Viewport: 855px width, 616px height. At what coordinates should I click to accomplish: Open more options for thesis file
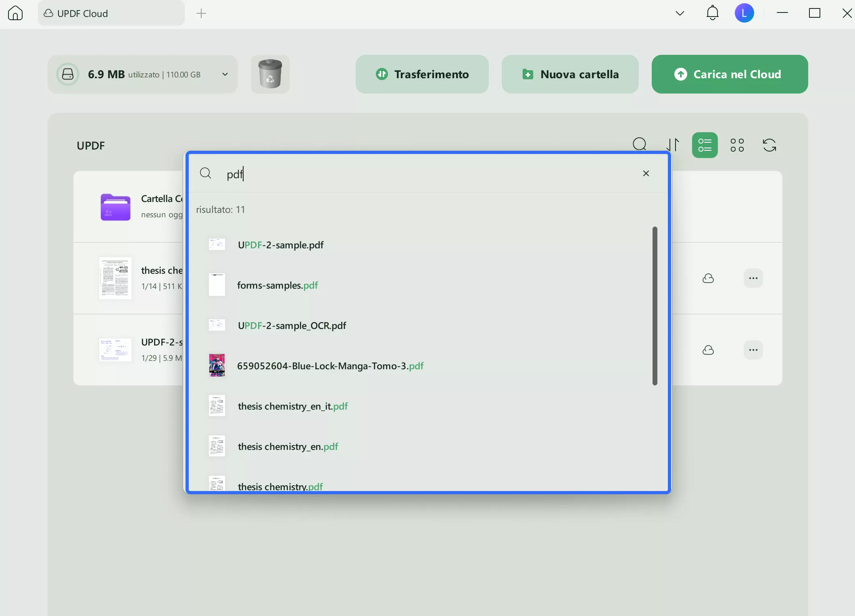(x=753, y=278)
